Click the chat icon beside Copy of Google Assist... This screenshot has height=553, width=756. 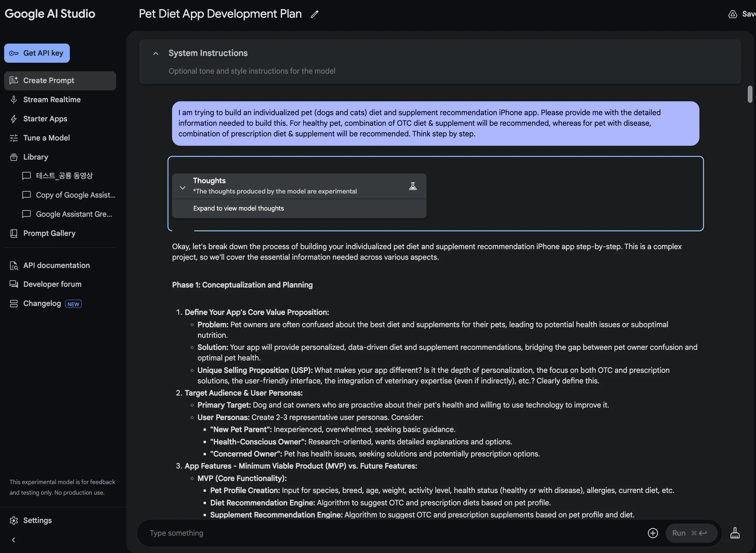(x=27, y=195)
